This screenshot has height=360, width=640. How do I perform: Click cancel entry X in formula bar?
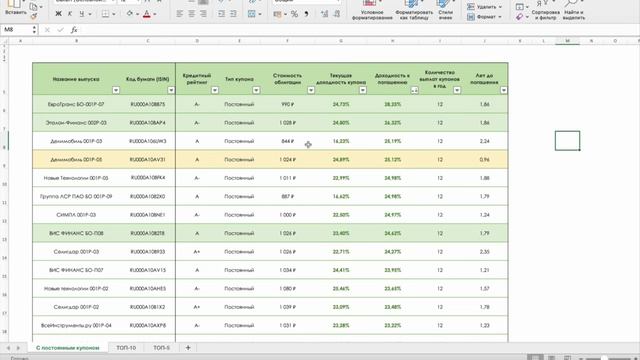pos(47,30)
